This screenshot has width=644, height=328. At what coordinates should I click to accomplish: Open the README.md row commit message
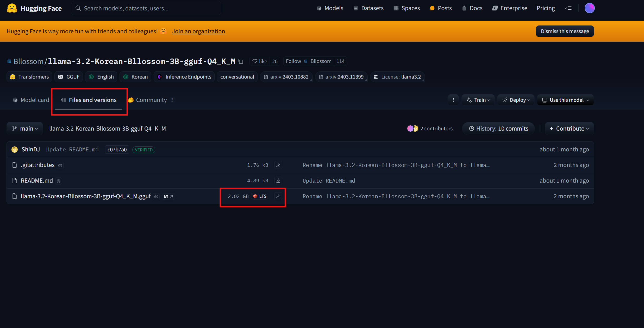tap(329, 181)
